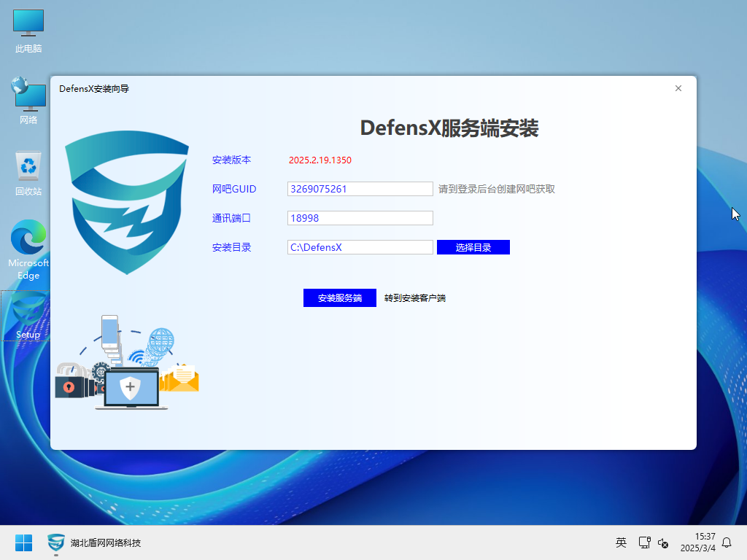Click the 湖北盾网网络科技 taskbar item

[94, 542]
